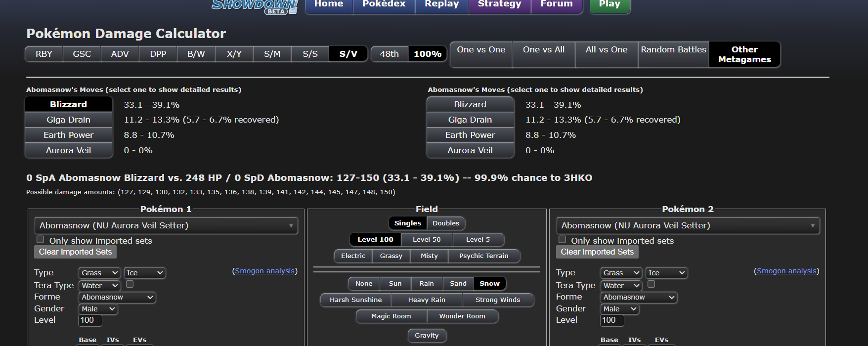
Task: Select left Abomasnow's Giga Drain move
Action: [69, 120]
